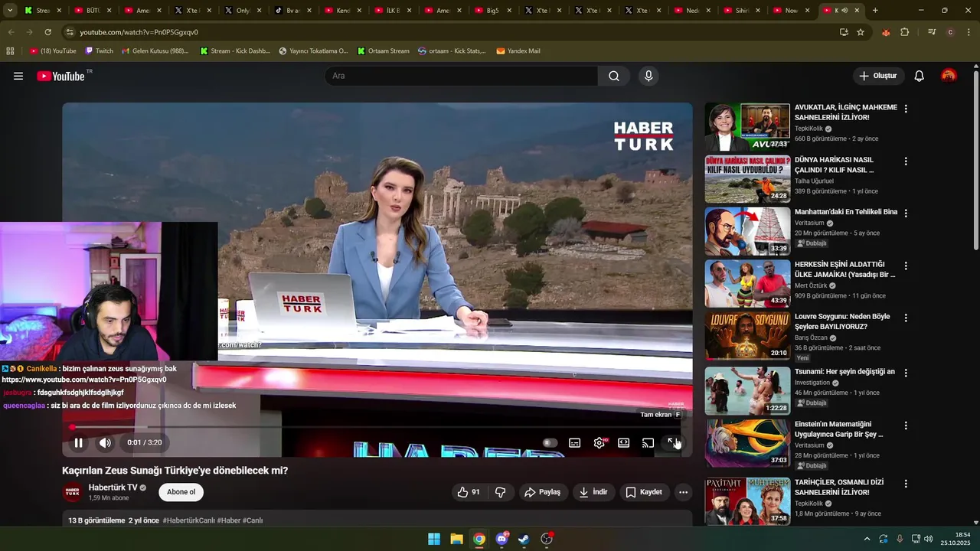Save the video with Kaydet
This screenshot has height=551, width=980.
644,492
